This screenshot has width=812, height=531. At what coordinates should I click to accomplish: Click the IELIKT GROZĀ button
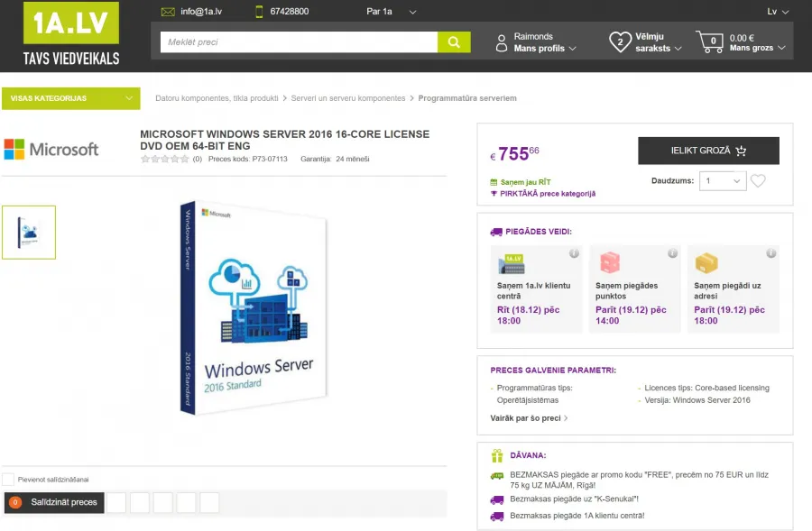coord(708,151)
